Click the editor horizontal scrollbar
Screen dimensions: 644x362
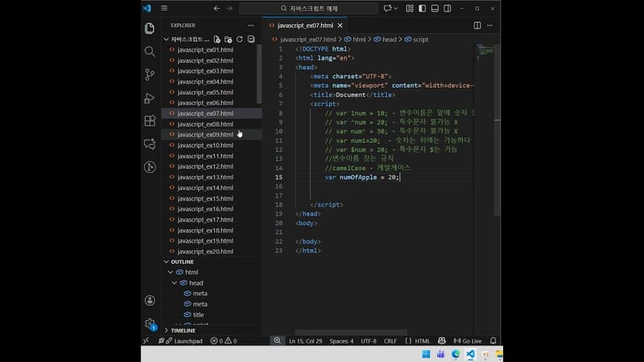click(351, 332)
